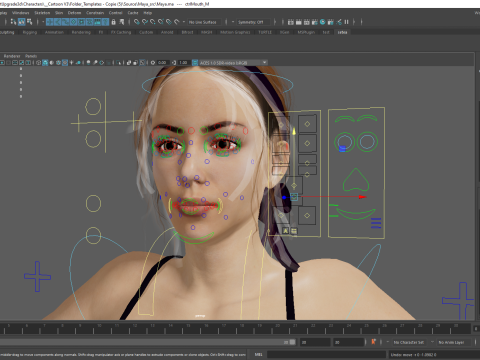Screen dimensions: 480x360
Task: Set the viewport exposure value field
Action: coord(163,63)
